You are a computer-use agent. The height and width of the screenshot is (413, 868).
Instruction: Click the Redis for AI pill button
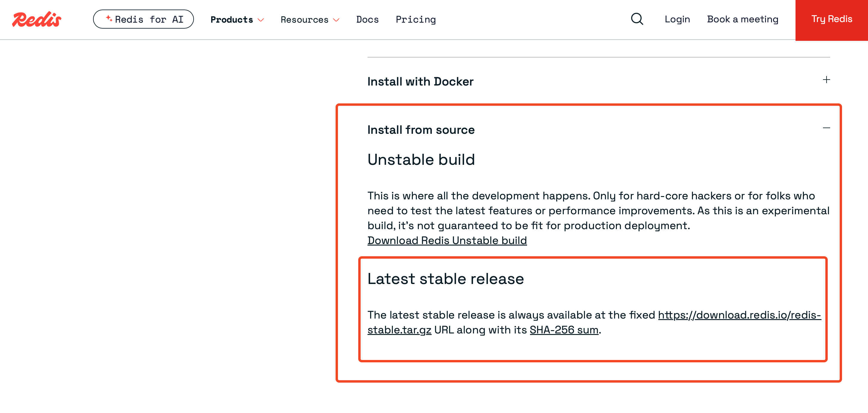tap(143, 19)
